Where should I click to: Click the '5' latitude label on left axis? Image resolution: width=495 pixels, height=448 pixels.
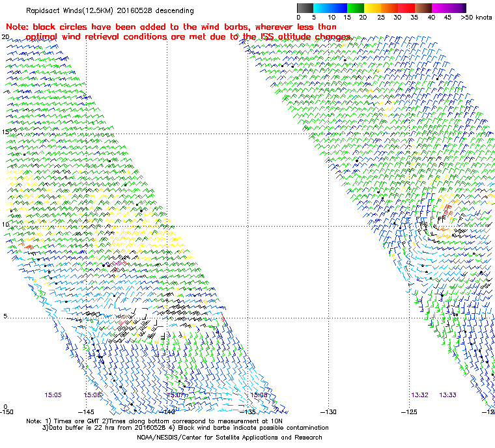(5, 316)
